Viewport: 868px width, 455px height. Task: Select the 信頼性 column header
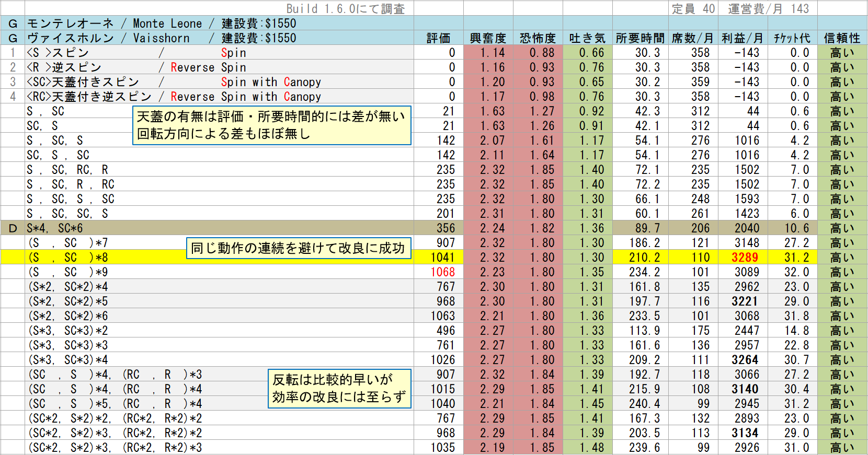click(x=842, y=38)
